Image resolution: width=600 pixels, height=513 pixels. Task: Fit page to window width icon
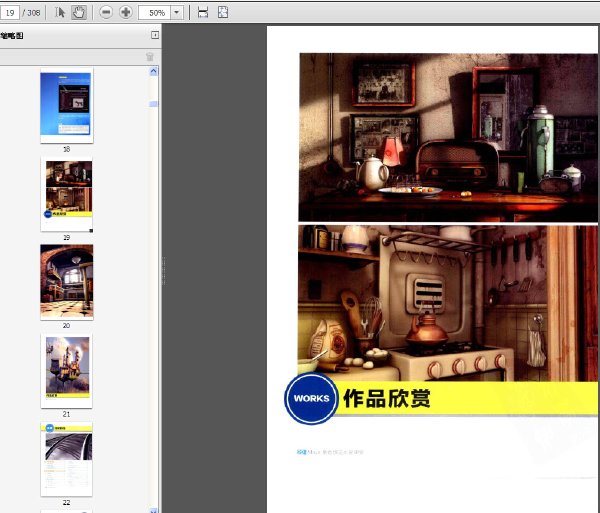[203, 13]
